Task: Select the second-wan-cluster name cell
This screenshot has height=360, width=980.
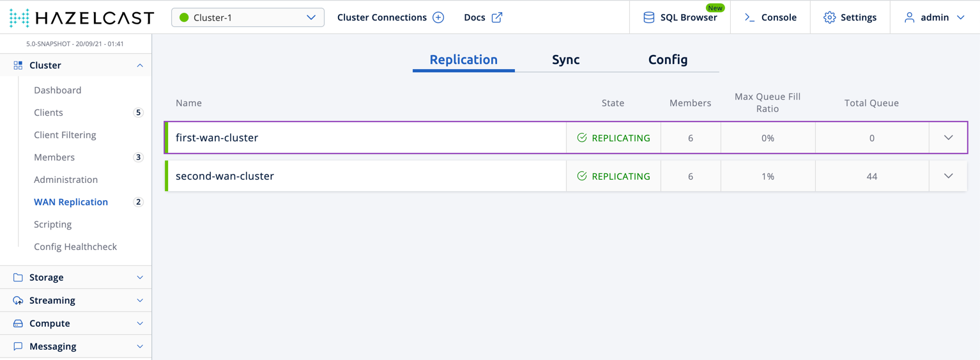Action: (225, 176)
